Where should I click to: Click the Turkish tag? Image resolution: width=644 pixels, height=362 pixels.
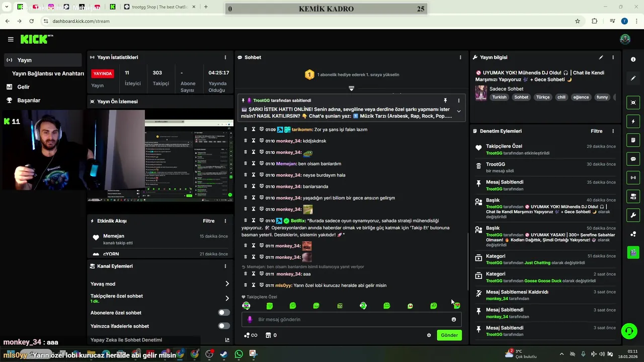tap(499, 97)
